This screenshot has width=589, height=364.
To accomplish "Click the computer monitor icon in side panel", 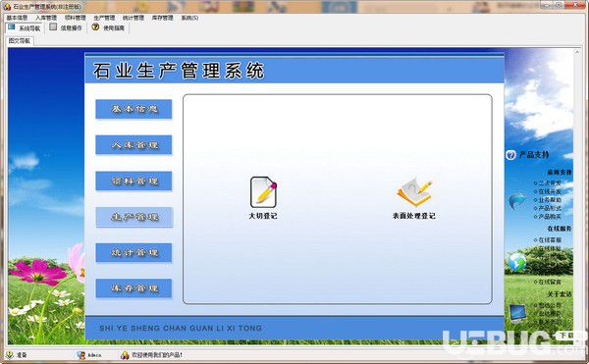I will click(518, 314).
